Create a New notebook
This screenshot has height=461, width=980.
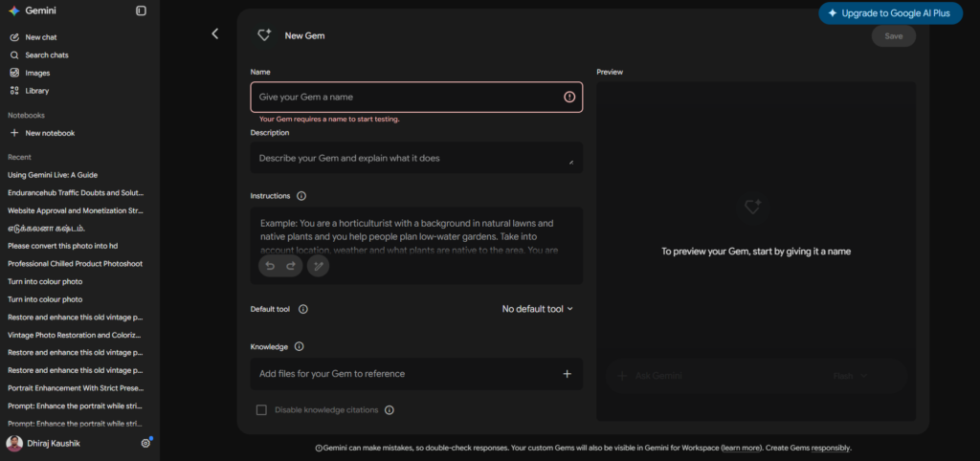pos(50,133)
